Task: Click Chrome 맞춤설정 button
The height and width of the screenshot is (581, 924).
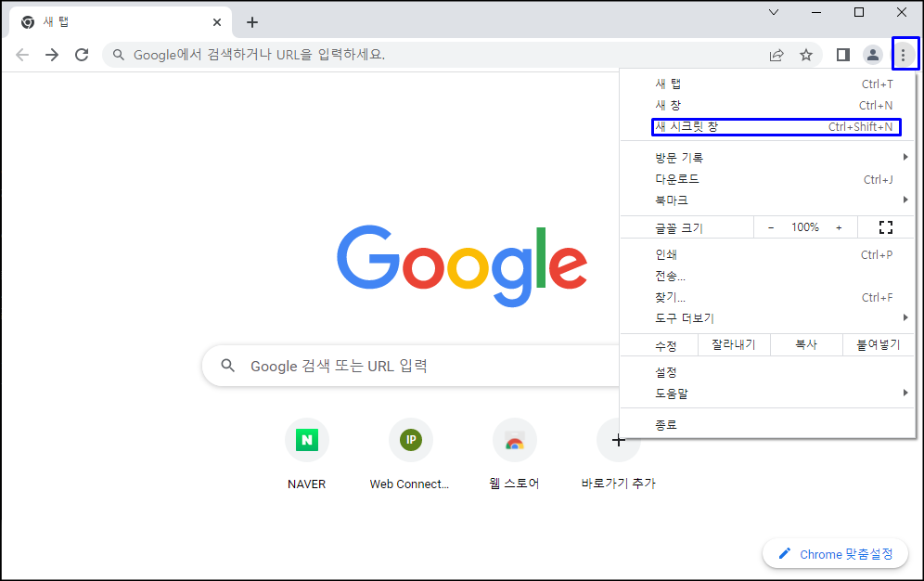Action: point(835,554)
